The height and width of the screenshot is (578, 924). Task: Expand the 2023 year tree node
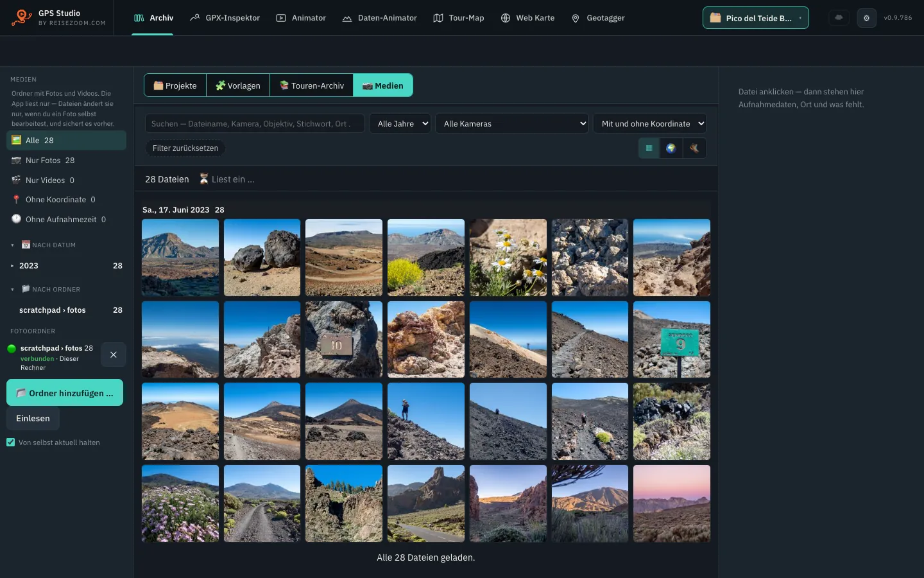point(12,266)
